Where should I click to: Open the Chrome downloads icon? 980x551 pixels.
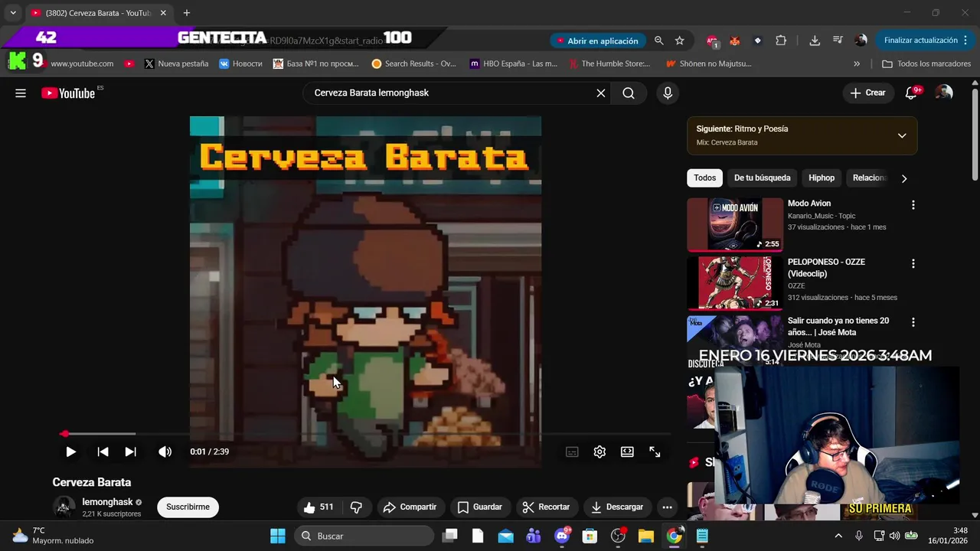tap(815, 41)
